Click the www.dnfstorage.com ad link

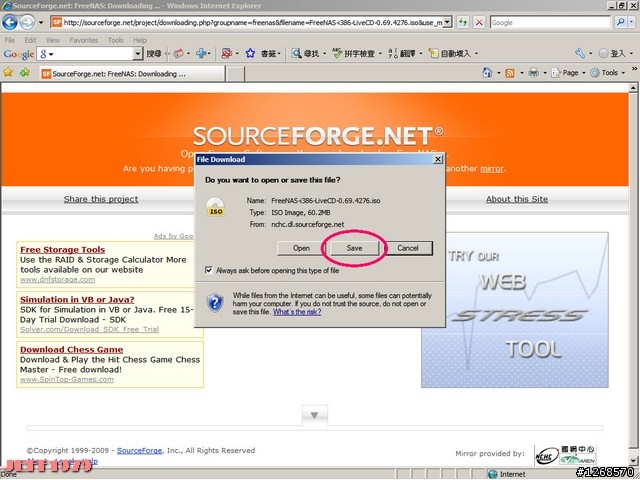tap(58, 280)
